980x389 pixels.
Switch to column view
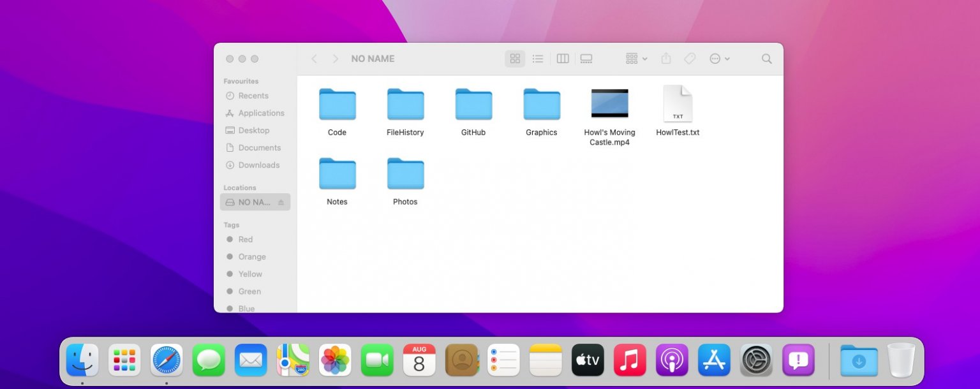pos(562,58)
